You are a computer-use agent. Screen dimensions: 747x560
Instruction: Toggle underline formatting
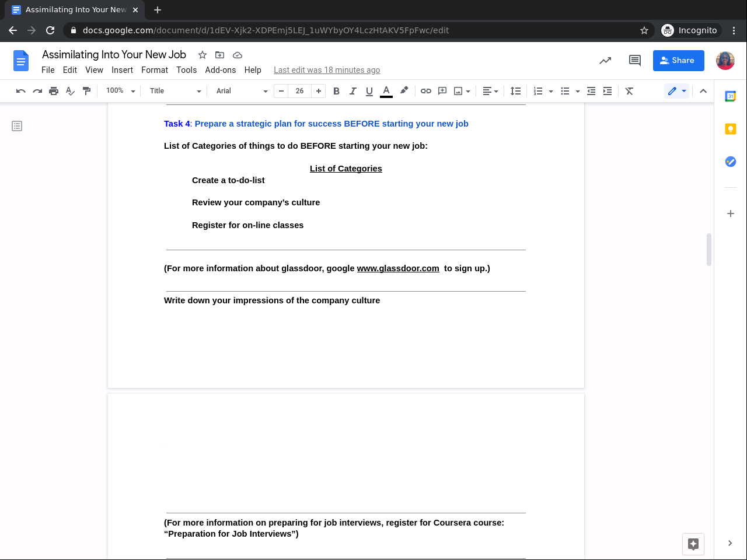(369, 91)
